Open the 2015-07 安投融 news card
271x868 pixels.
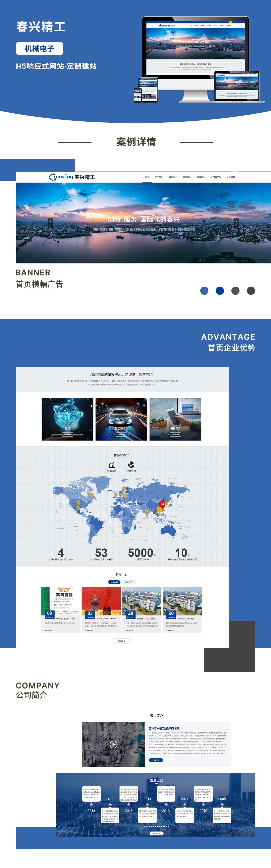142,610
